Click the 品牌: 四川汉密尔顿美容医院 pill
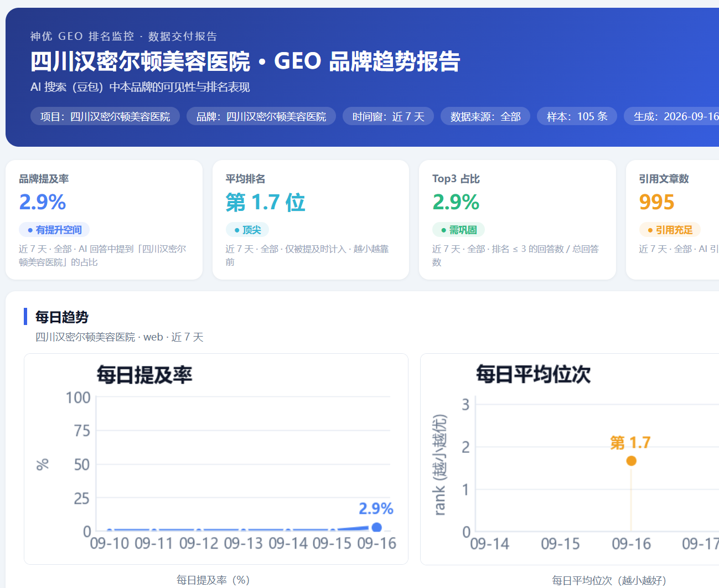The width and height of the screenshot is (719, 588). click(x=261, y=116)
